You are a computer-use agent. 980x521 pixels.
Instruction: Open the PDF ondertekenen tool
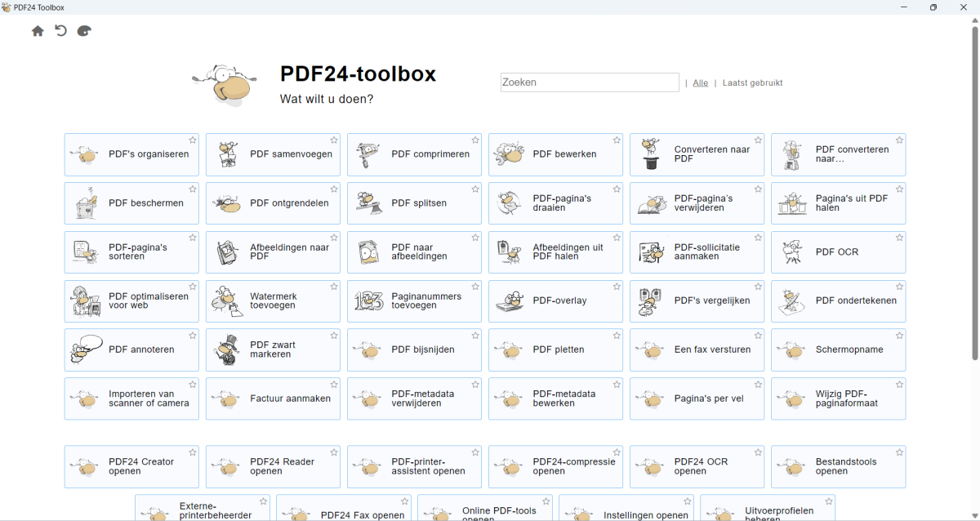click(x=838, y=301)
